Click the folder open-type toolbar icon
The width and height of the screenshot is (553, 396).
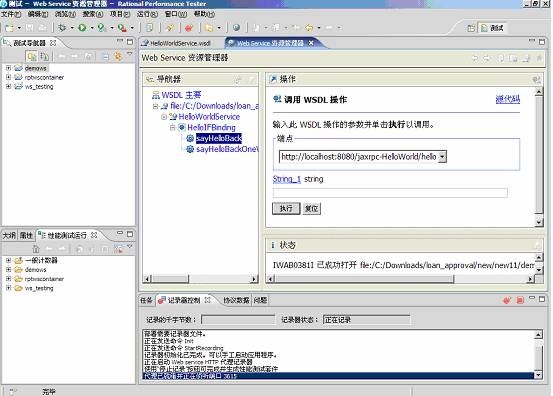click(209, 28)
